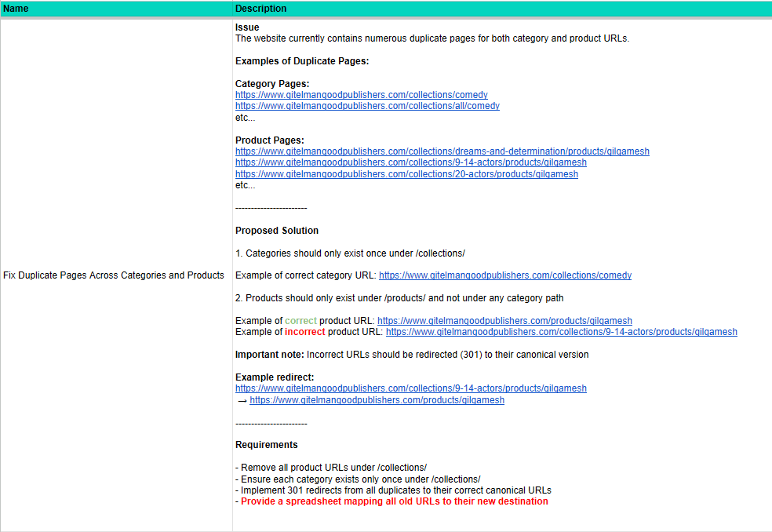Open the 9-14-actors link under Product Pages

click(410, 162)
